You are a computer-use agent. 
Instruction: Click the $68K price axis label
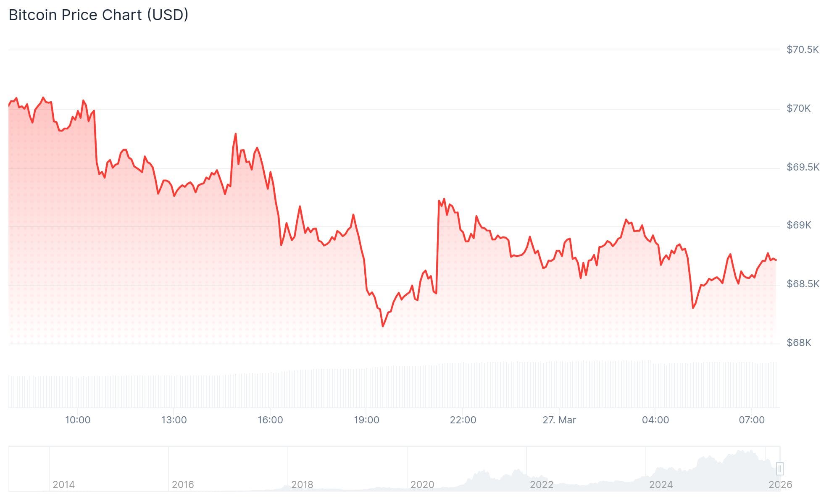(x=798, y=343)
